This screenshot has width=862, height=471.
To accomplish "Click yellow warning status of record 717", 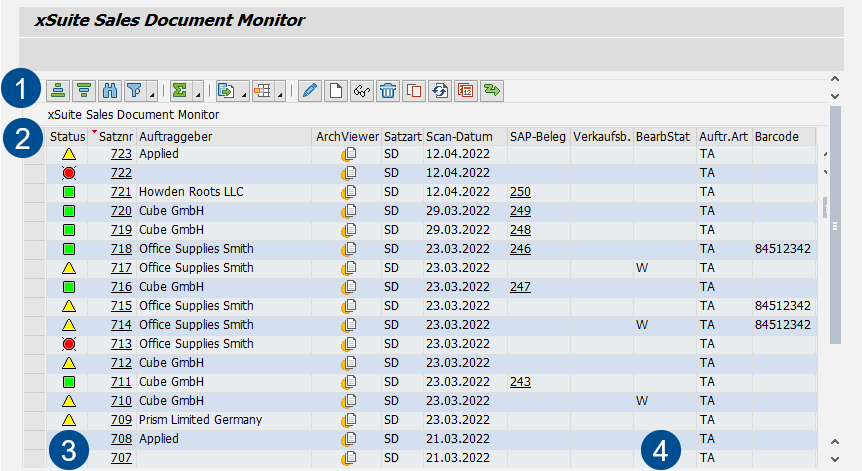I will (69, 268).
